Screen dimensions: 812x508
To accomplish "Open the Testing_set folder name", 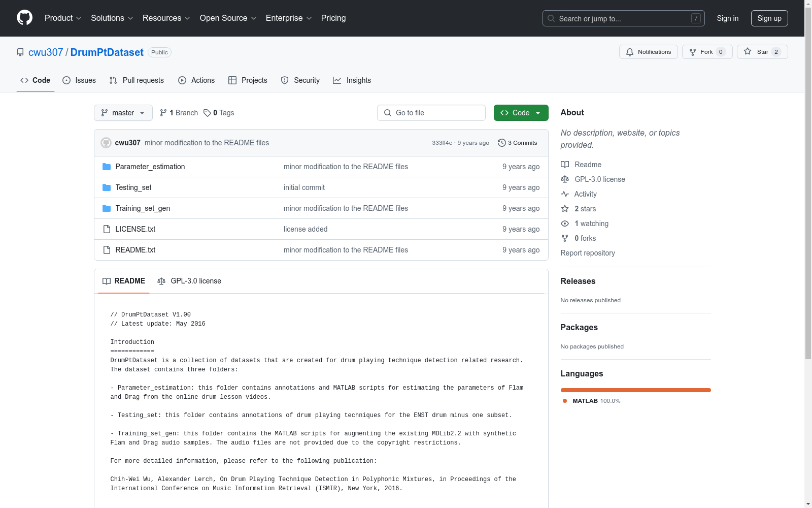I will (133, 187).
